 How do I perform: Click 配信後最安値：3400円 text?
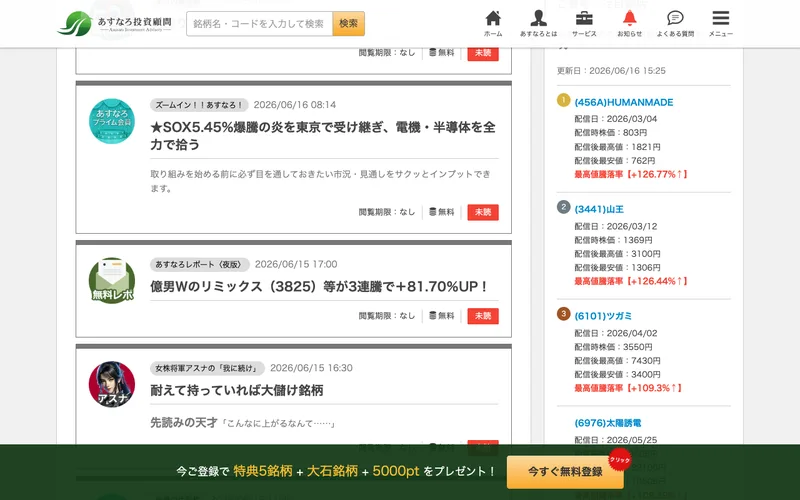coord(617,374)
